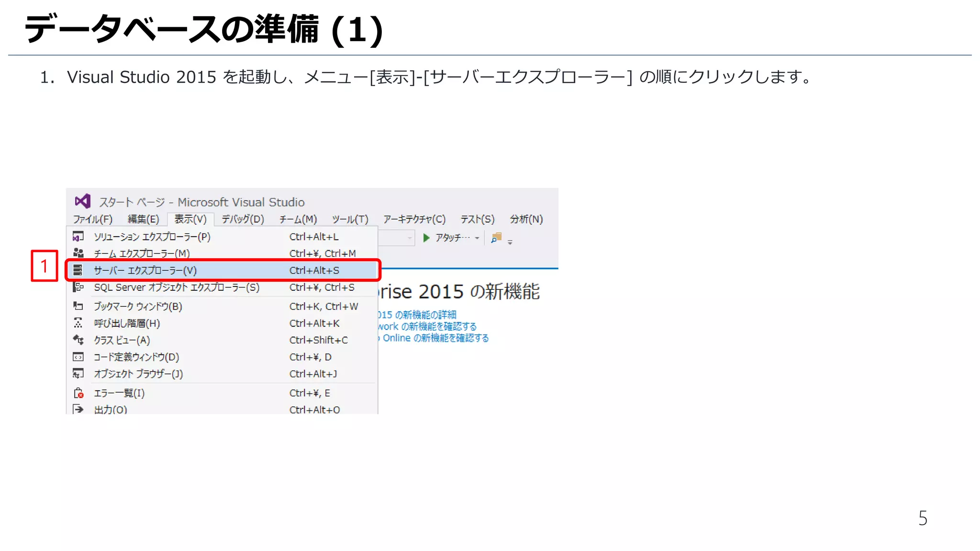Open the ツール(T) menu
The image size is (980, 551).
[350, 219]
